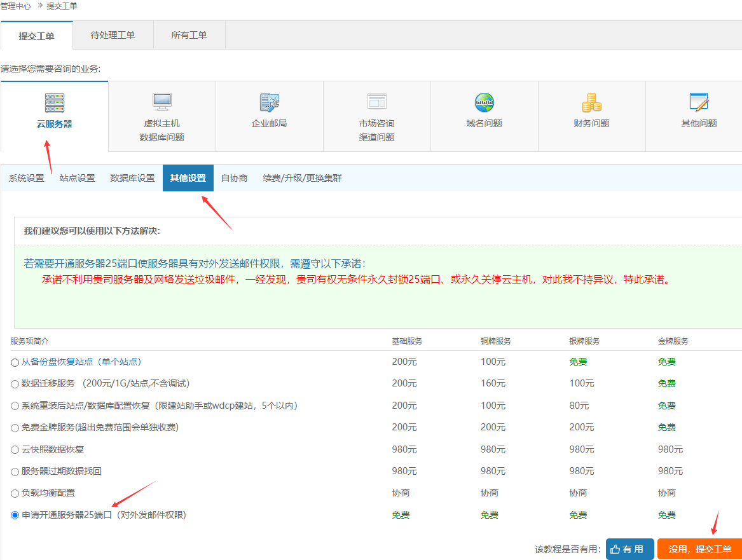742x560 pixels.
Task: Select the 服务器过期数据找回 radio option
Action: (x=15, y=472)
